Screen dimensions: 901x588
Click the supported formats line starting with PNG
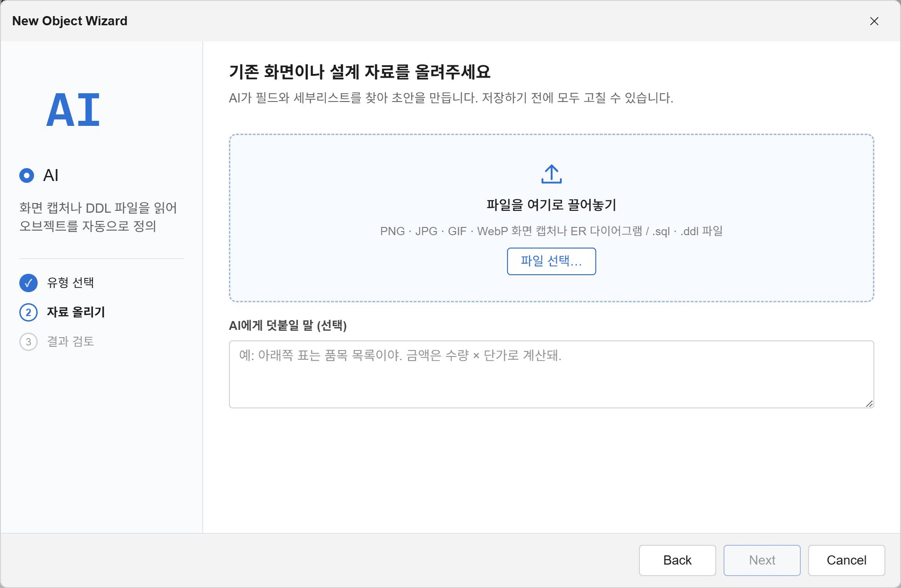pos(551,231)
